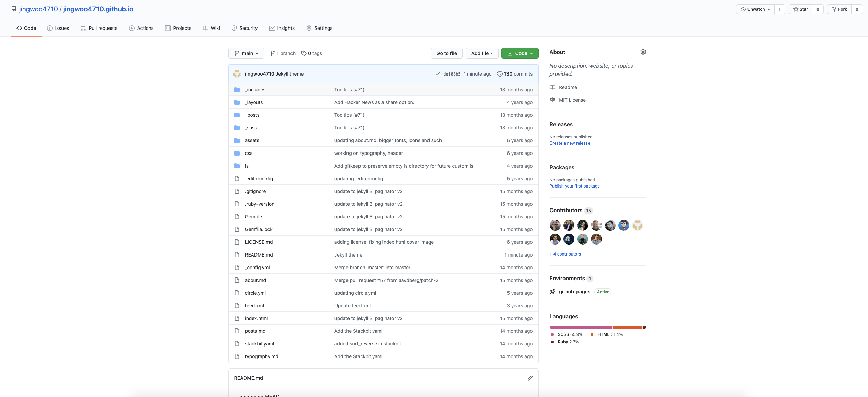Open the Security tab

pyautogui.click(x=244, y=28)
